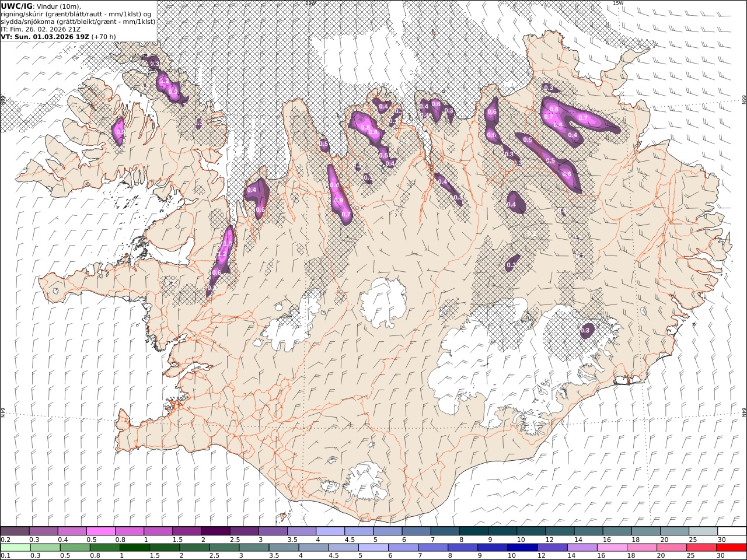The height and width of the screenshot is (560, 747).
Task: Click the '(+70 h)' forecast offset text
Action: (x=104, y=37)
